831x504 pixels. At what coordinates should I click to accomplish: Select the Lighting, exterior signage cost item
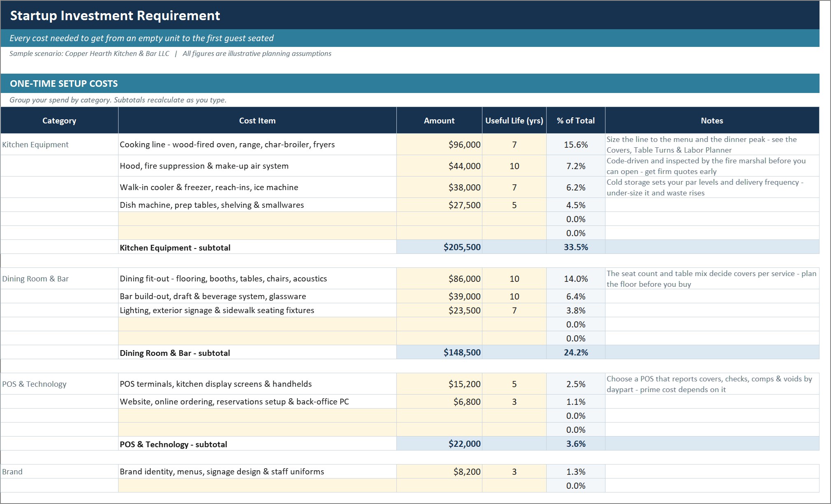[257, 310]
